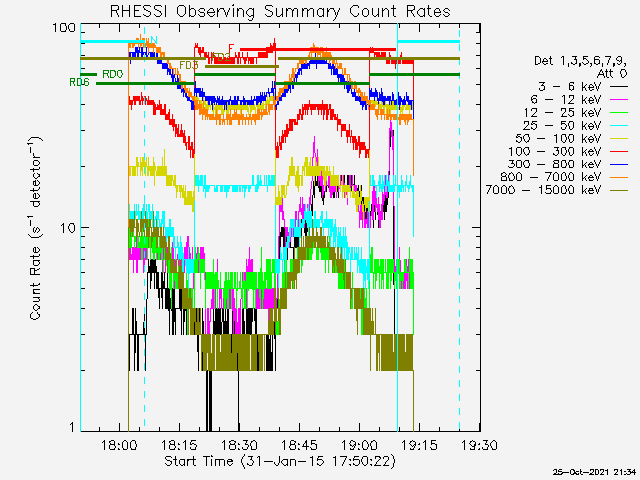Image resolution: width=640 pixels, height=480 pixels.
Task: Click the red 'F' flag label
Action: coord(231,48)
